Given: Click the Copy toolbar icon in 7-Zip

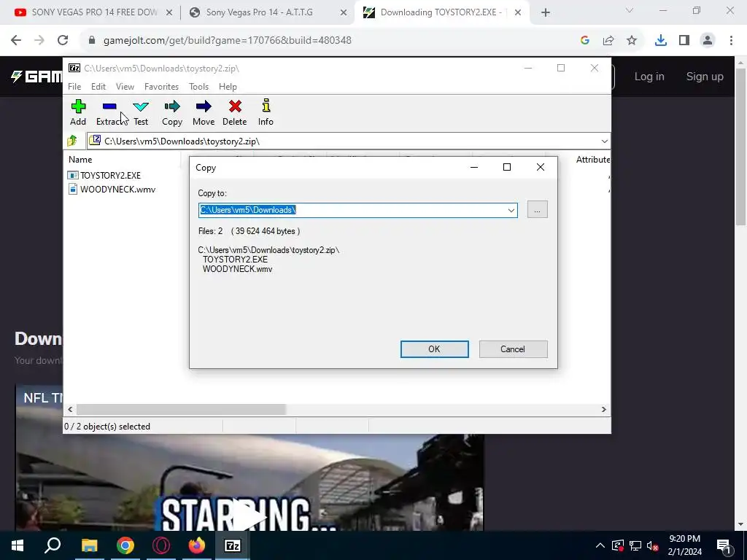Looking at the screenshot, I should pyautogui.click(x=172, y=112).
